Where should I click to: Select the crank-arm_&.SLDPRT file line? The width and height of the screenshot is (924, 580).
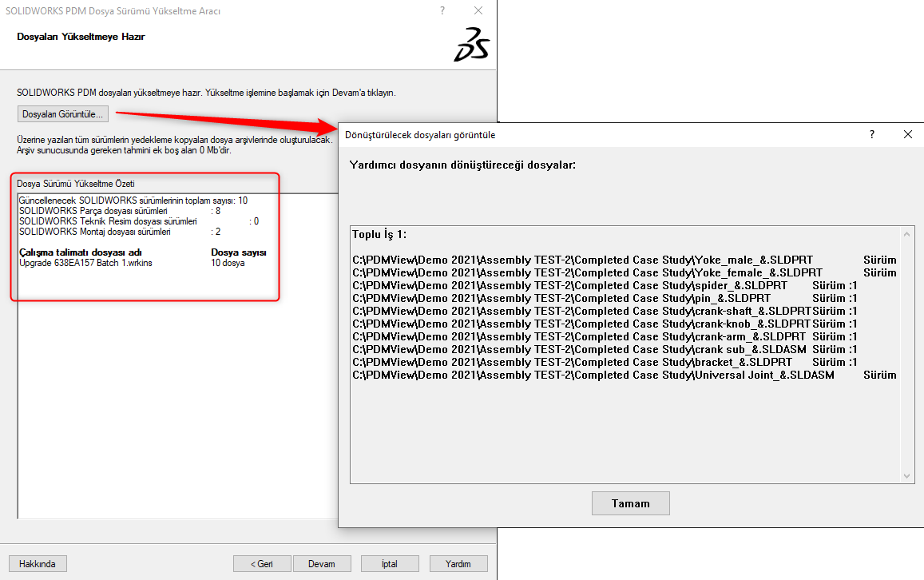tap(605, 336)
